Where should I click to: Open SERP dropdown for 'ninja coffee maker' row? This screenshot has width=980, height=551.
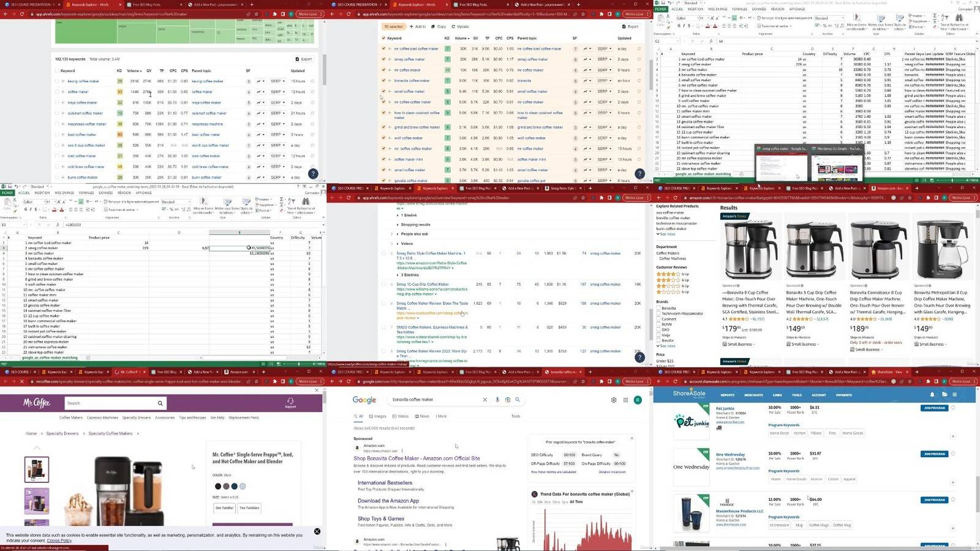pyautogui.click(x=278, y=102)
